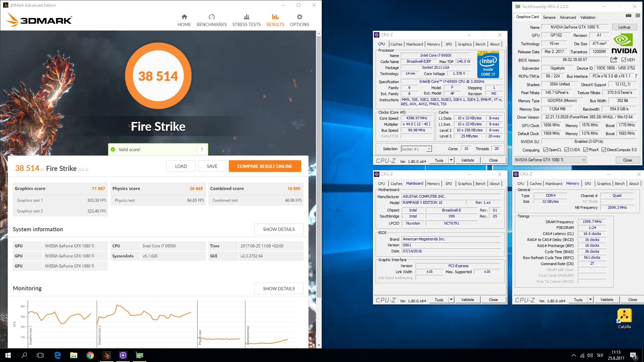This screenshot has width=644, height=362.
Task: Switch to GPU-Z taskbar icon
Action: (140, 355)
